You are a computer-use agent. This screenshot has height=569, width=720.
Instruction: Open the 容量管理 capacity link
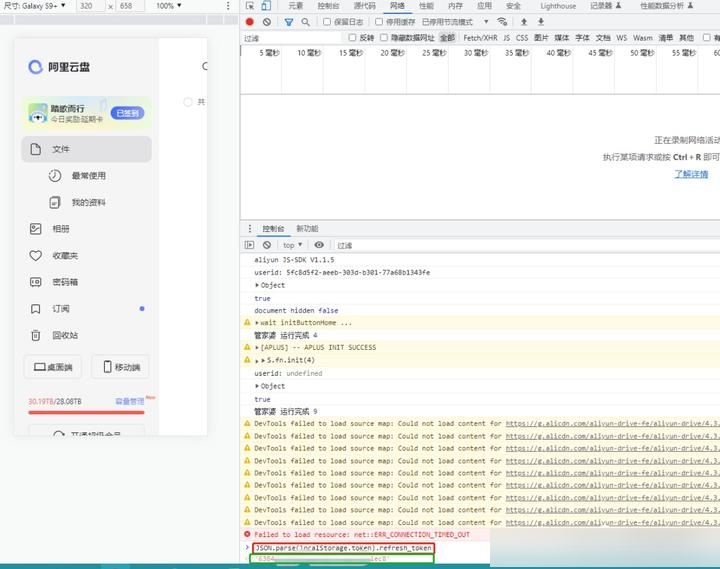pyautogui.click(x=130, y=401)
